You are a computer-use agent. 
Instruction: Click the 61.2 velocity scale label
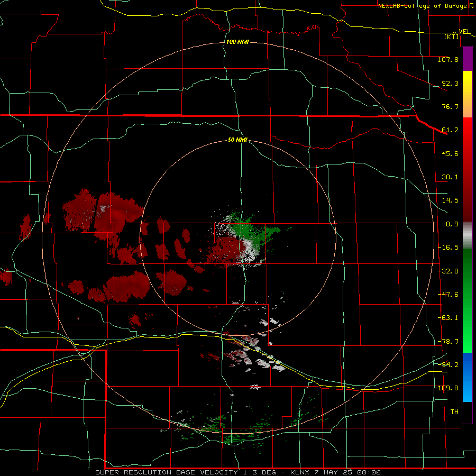[x=450, y=130]
